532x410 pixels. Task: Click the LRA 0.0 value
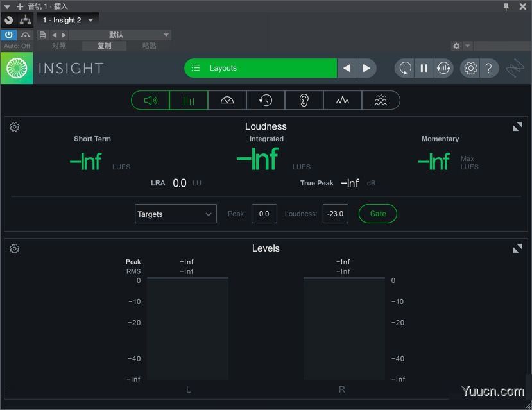pos(180,183)
